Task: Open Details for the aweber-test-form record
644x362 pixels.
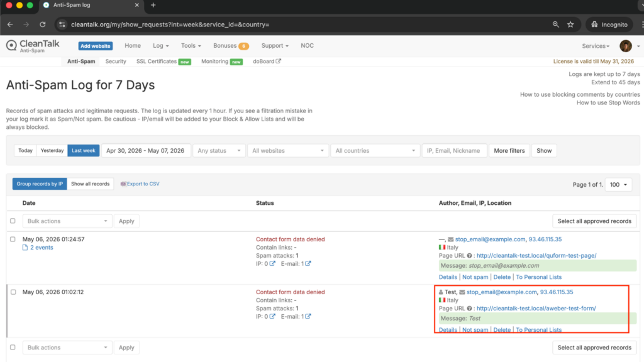Action: coord(448,330)
